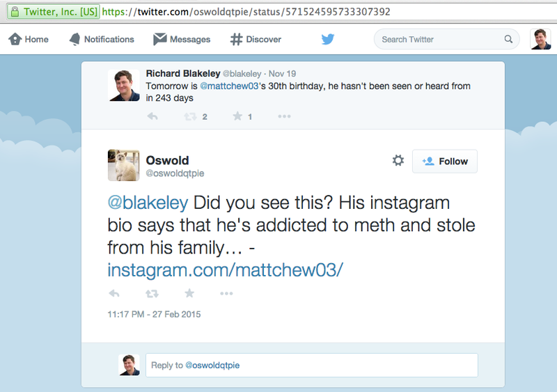Follow the Oswold account
This screenshot has height=392, width=557.
pos(445,162)
